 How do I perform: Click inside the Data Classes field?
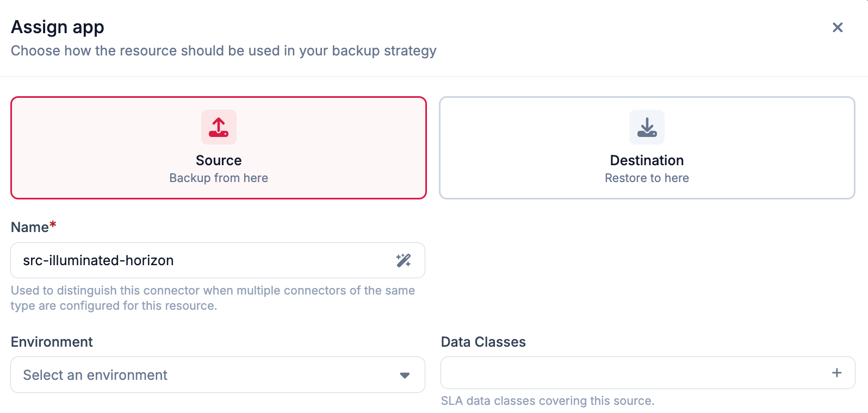(648, 373)
